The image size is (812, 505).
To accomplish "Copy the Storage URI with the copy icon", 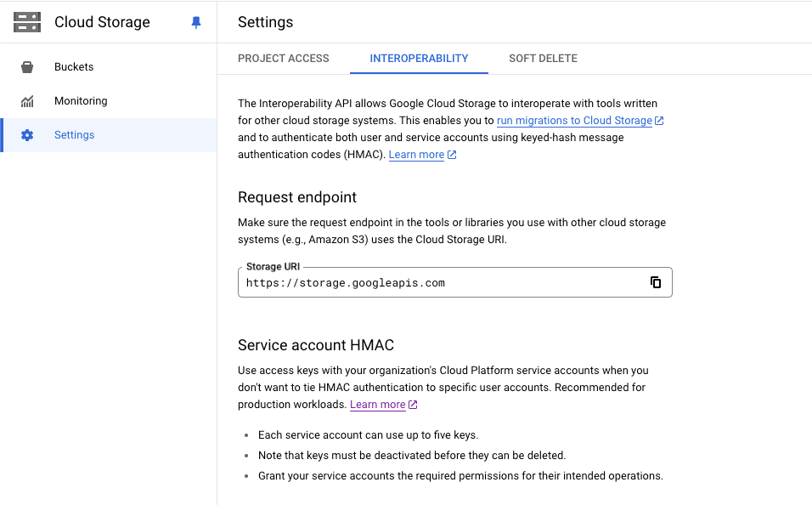I will click(655, 282).
